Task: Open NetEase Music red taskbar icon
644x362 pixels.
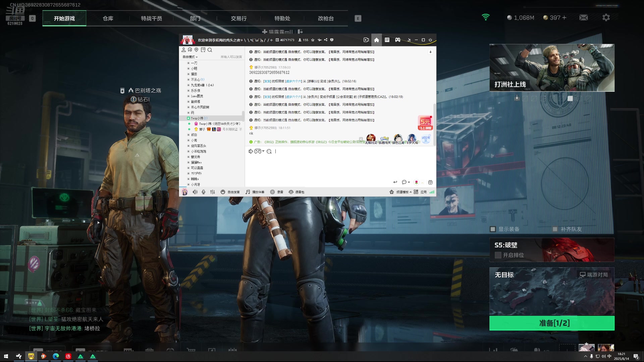Action: (x=68, y=356)
